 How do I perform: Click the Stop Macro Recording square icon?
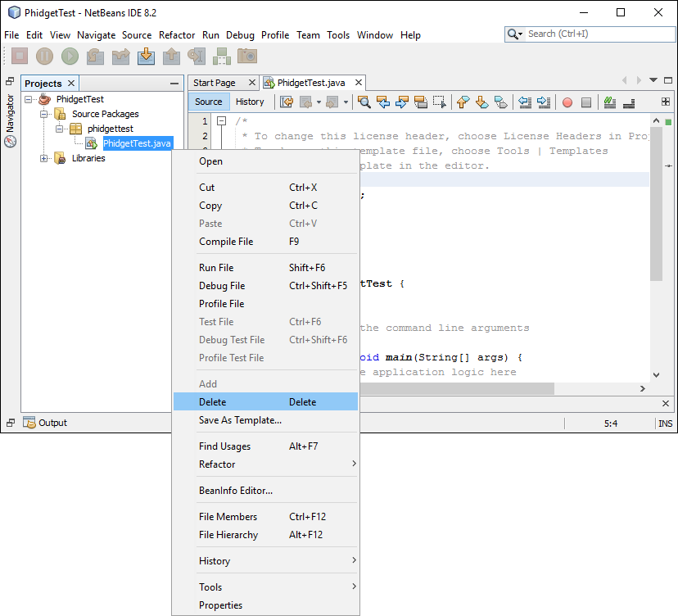click(586, 102)
